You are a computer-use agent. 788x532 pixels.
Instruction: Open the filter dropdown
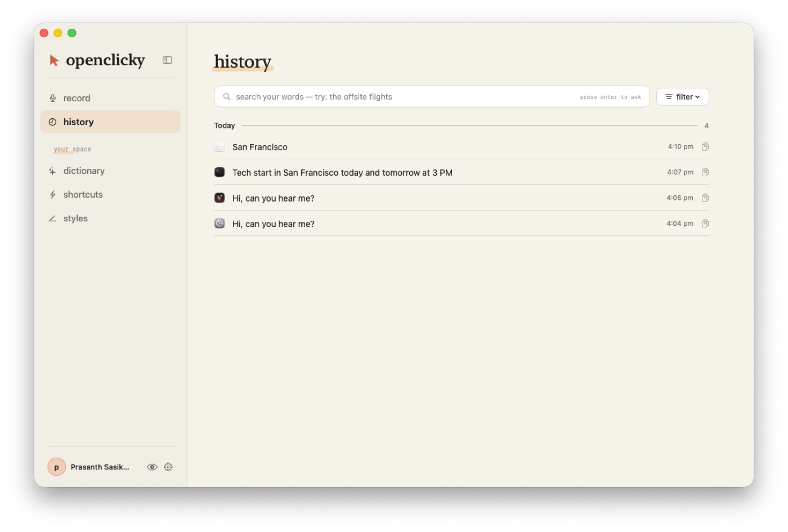click(x=682, y=97)
